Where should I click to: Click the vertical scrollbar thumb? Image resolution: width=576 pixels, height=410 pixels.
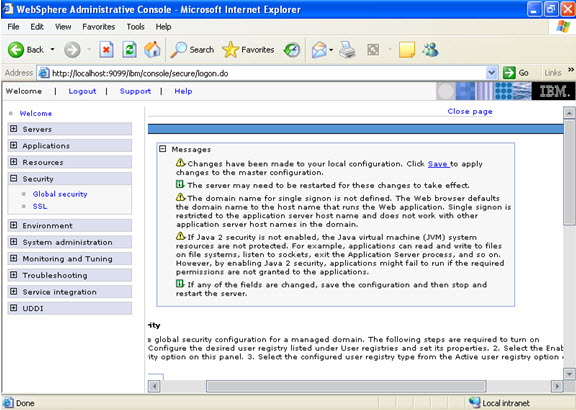pyautogui.click(x=569, y=172)
